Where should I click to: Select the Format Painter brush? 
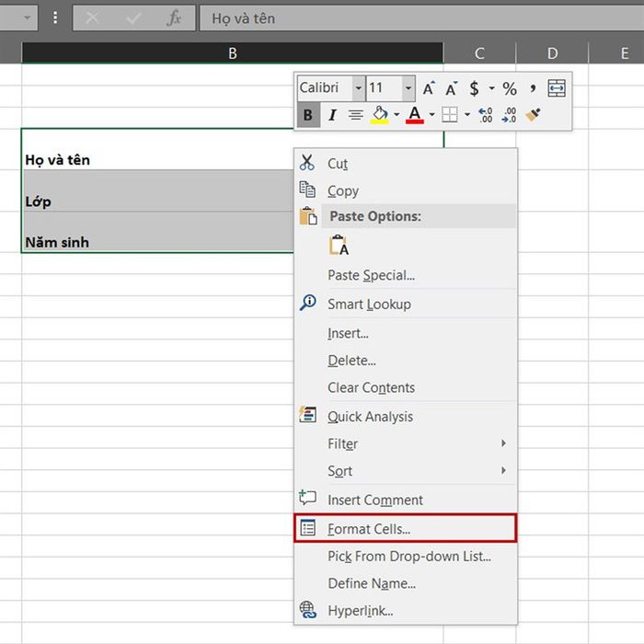pos(533,115)
